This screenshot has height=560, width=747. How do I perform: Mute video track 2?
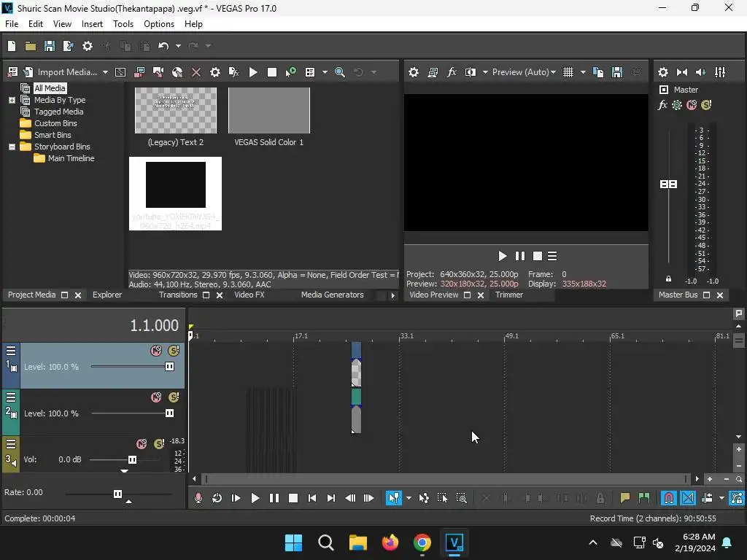pos(156,397)
